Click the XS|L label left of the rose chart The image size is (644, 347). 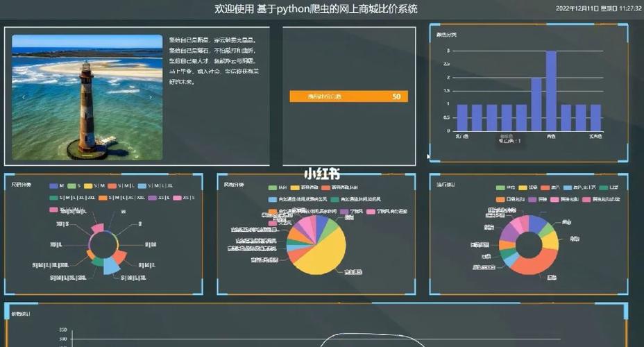(56, 245)
